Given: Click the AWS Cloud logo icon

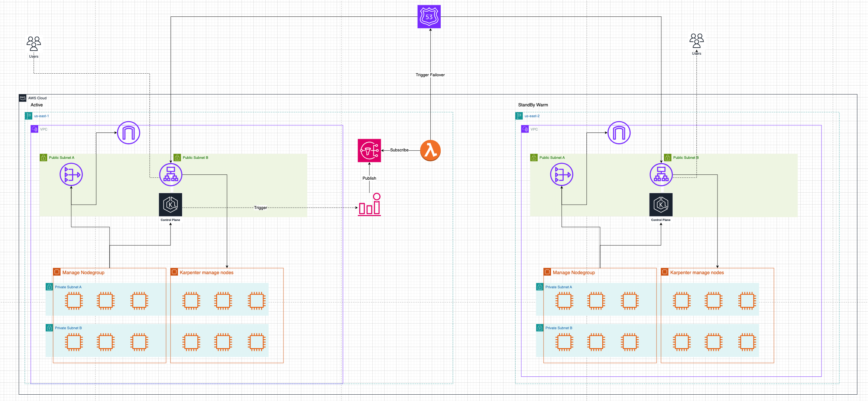Looking at the screenshot, I should point(23,98).
